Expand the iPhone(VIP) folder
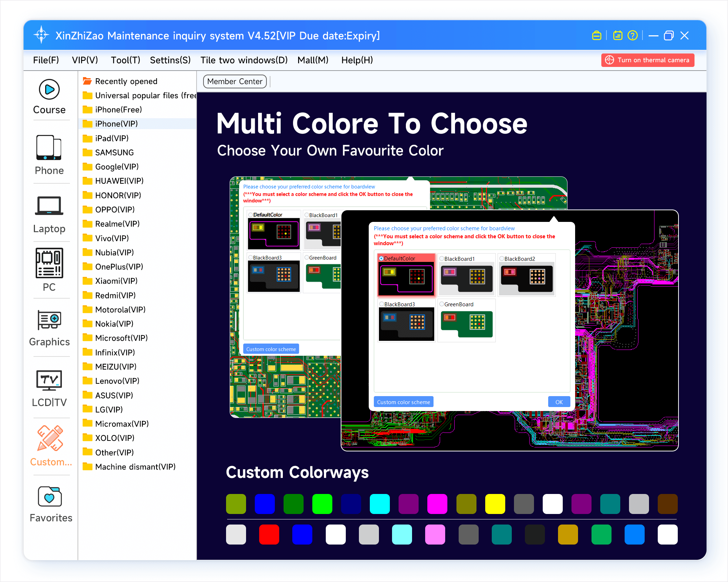728x582 pixels. (116, 124)
